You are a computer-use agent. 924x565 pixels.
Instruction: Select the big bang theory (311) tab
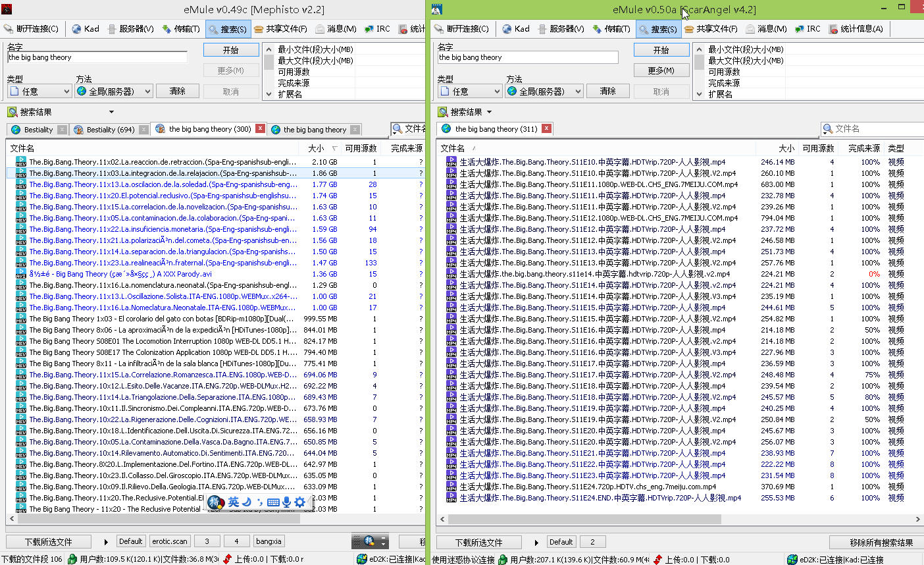coord(496,129)
